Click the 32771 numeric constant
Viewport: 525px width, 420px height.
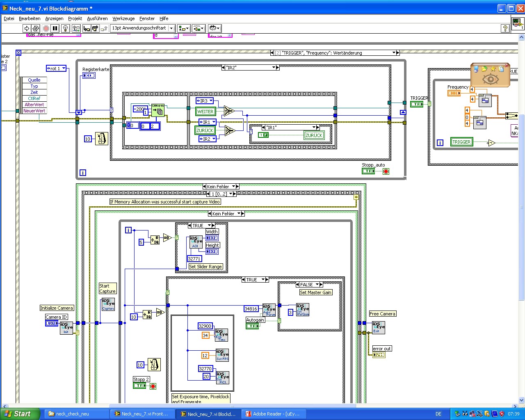tap(194, 259)
